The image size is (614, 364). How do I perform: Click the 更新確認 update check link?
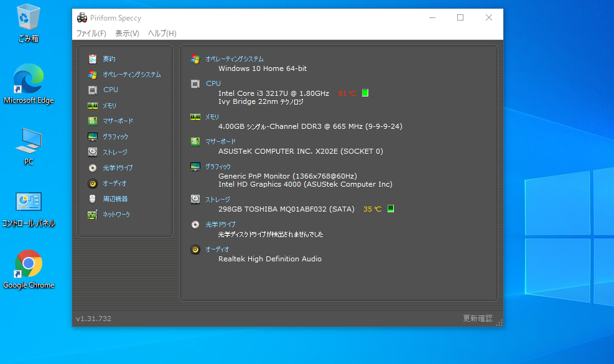(x=477, y=319)
